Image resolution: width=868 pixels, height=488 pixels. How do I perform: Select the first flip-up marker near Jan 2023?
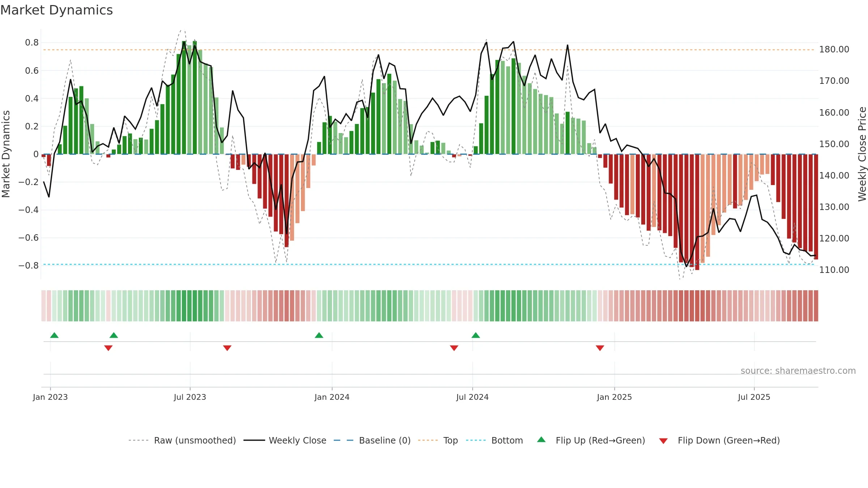click(54, 335)
